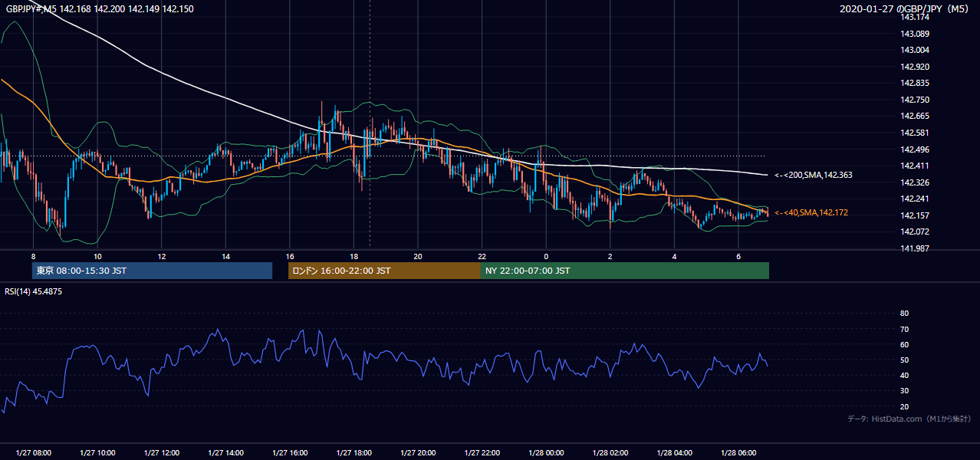The width and height of the screenshot is (980, 460).
Task: Click the 1/27 14:00 bottom time label
Action: pyautogui.click(x=225, y=453)
